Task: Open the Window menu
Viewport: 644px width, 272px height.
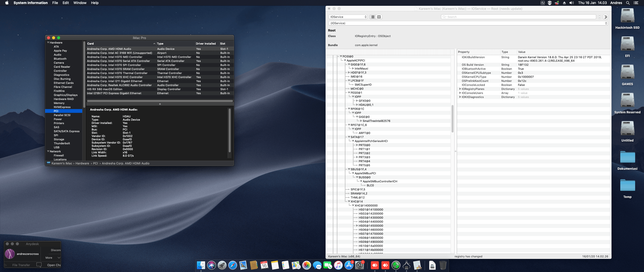Action: pos(80,3)
